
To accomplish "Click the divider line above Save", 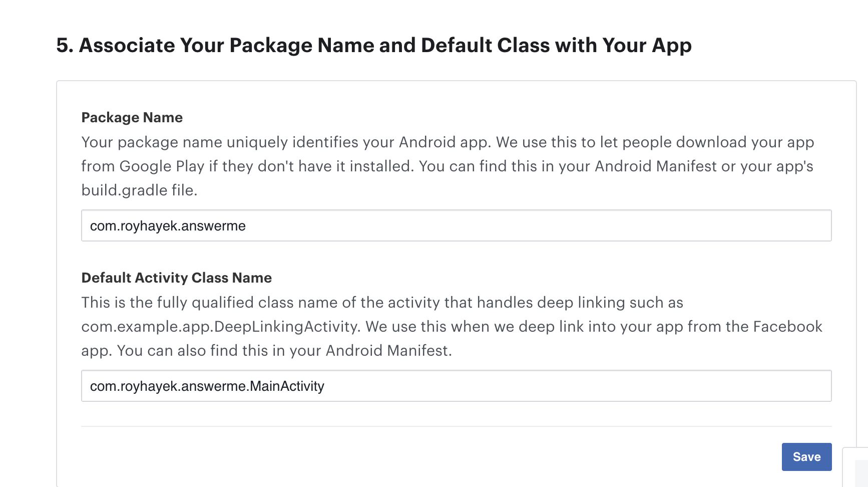I will click(456, 426).
